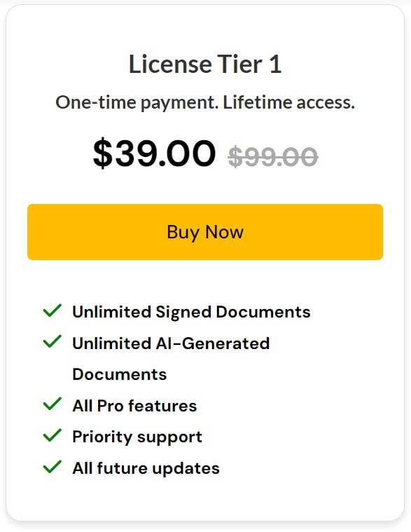Click the $39.00 current price
411x532 pixels.
pyautogui.click(x=154, y=154)
